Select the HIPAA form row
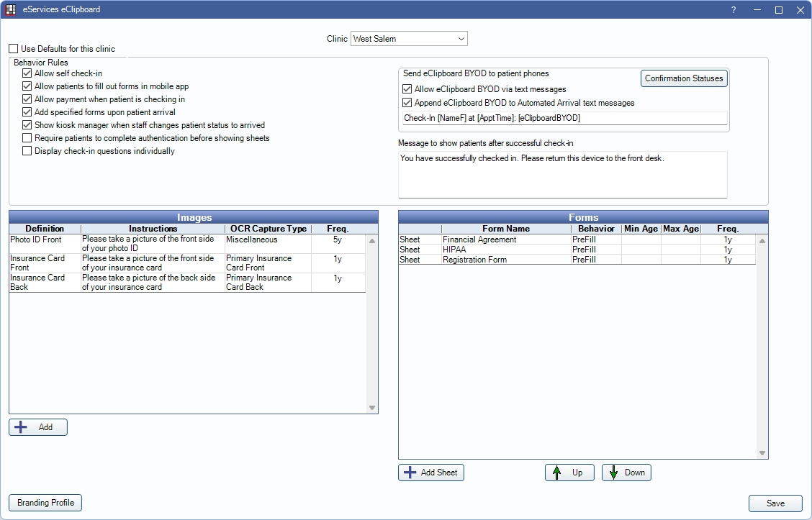Screen dimensions: 812x520 point(577,250)
